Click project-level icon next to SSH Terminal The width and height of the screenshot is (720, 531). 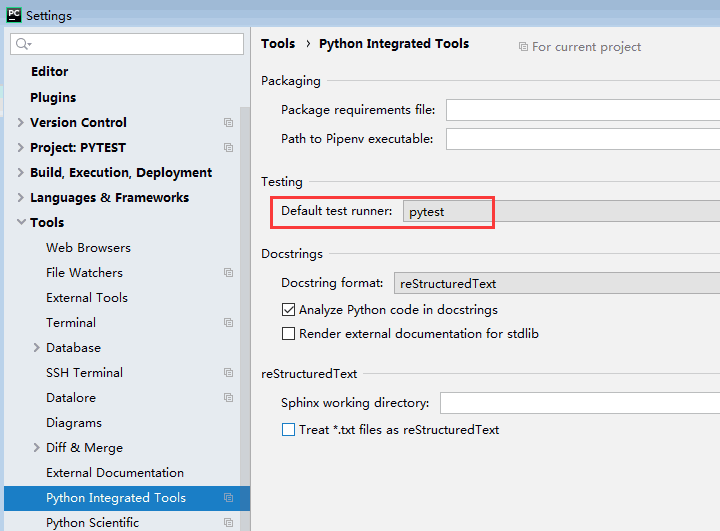pos(228,373)
